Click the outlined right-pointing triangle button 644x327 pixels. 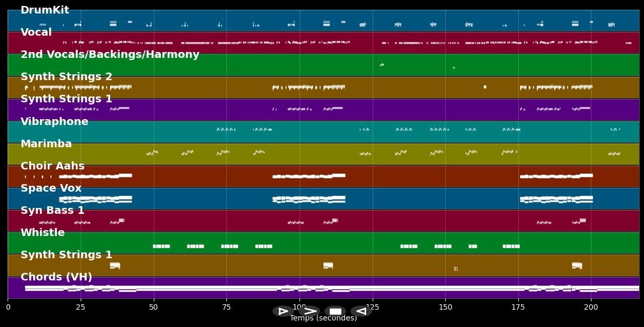(283, 311)
